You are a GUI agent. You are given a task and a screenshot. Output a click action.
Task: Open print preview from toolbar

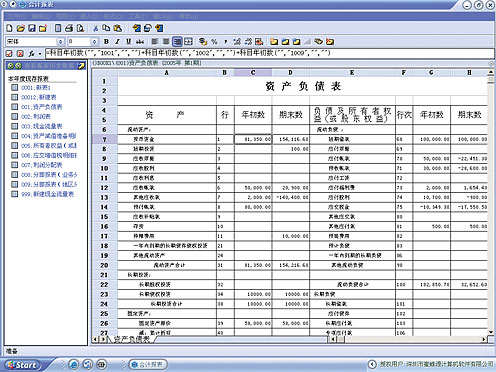[80, 28]
